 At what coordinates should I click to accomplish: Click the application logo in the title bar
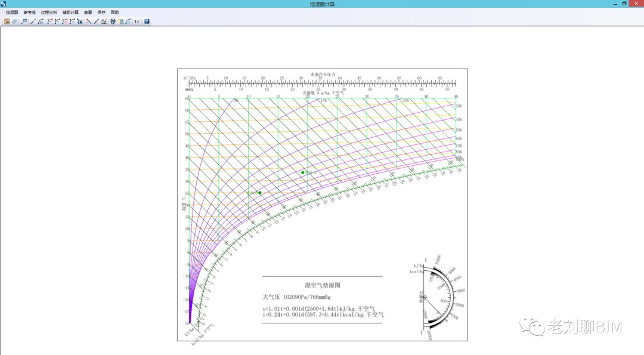(4, 4)
